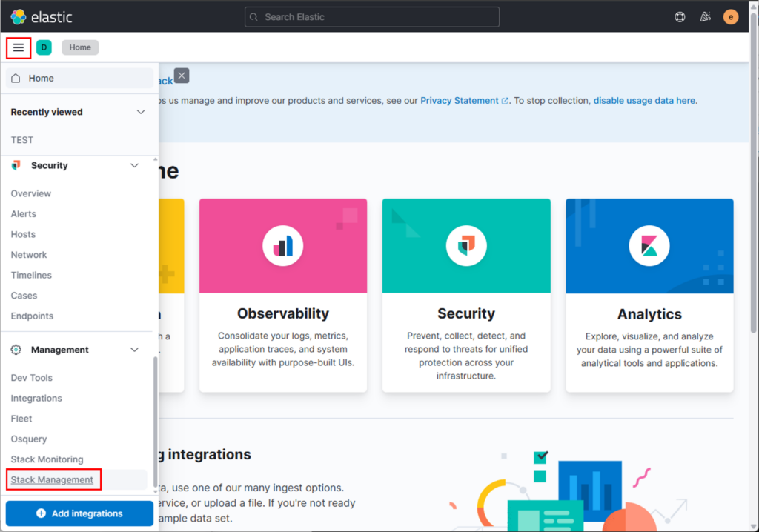Collapse the Recently viewed section
759x532 pixels.
(141, 112)
